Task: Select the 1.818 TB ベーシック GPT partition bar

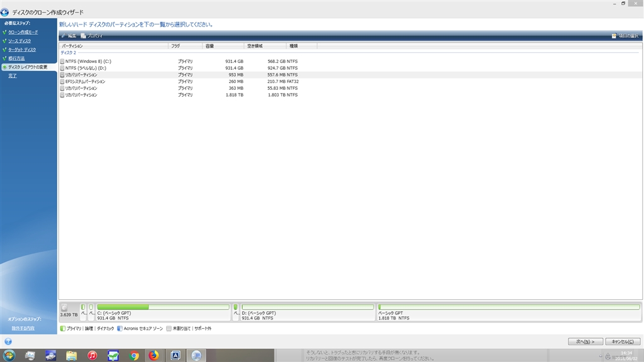Action: tap(509, 312)
